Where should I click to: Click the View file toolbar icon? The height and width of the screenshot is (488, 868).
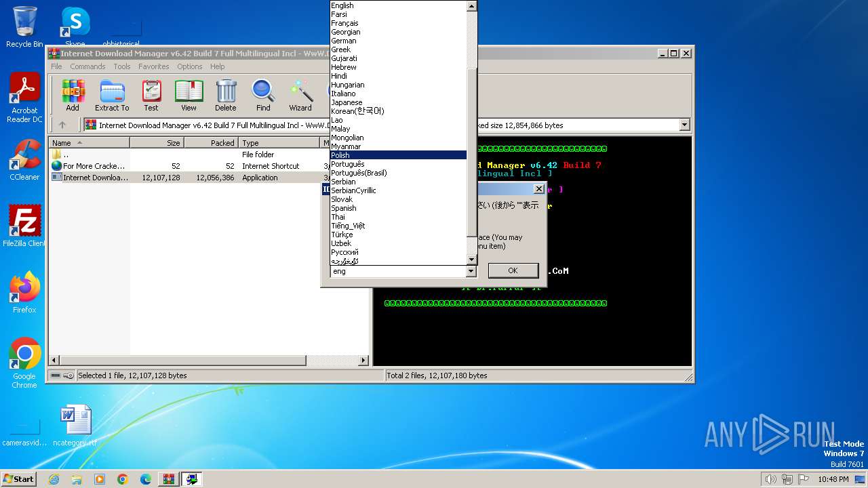189,95
